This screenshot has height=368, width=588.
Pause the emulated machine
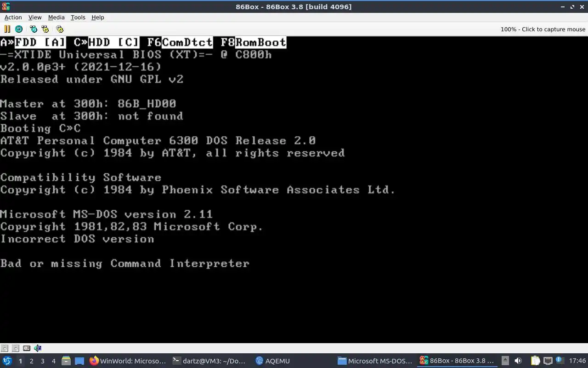coord(7,29)
